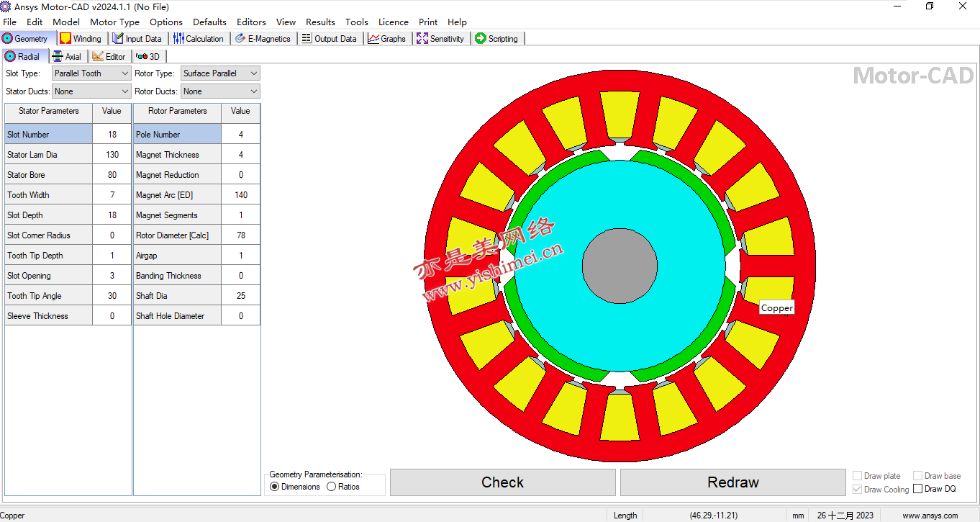Click the mm units status bar entry
980x522 pixels.
[798, 516]
